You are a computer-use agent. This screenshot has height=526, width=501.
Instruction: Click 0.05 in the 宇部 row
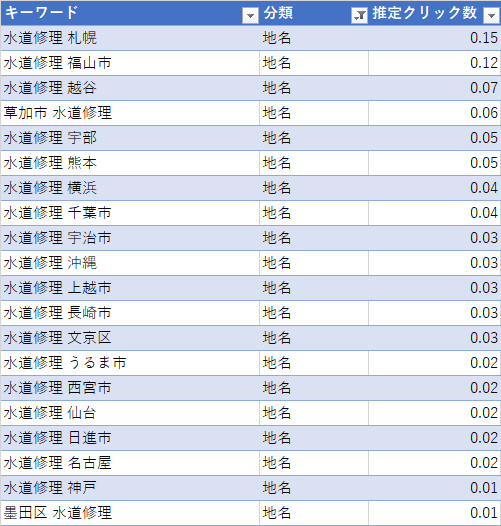[484, 138]
